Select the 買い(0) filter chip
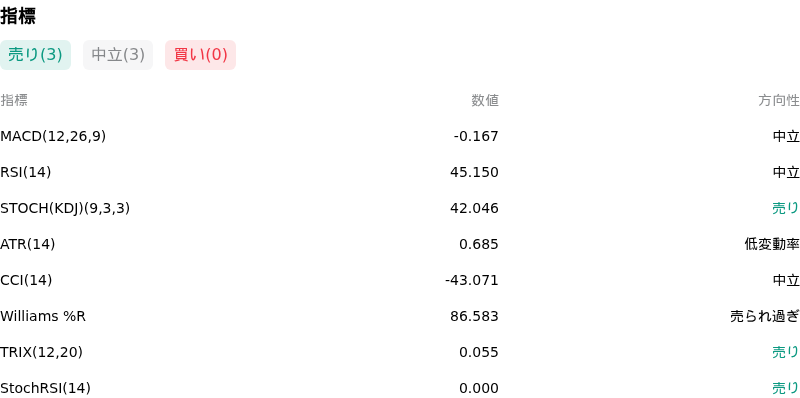Image resolution: width=800 pixels, height=398 pixels. 201,55
